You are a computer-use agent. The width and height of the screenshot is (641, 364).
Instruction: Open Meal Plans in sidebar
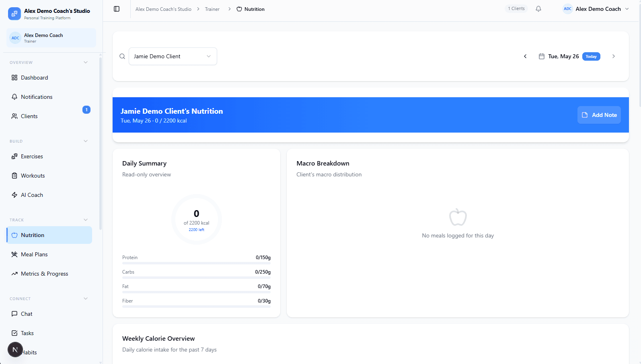(49, 254)
